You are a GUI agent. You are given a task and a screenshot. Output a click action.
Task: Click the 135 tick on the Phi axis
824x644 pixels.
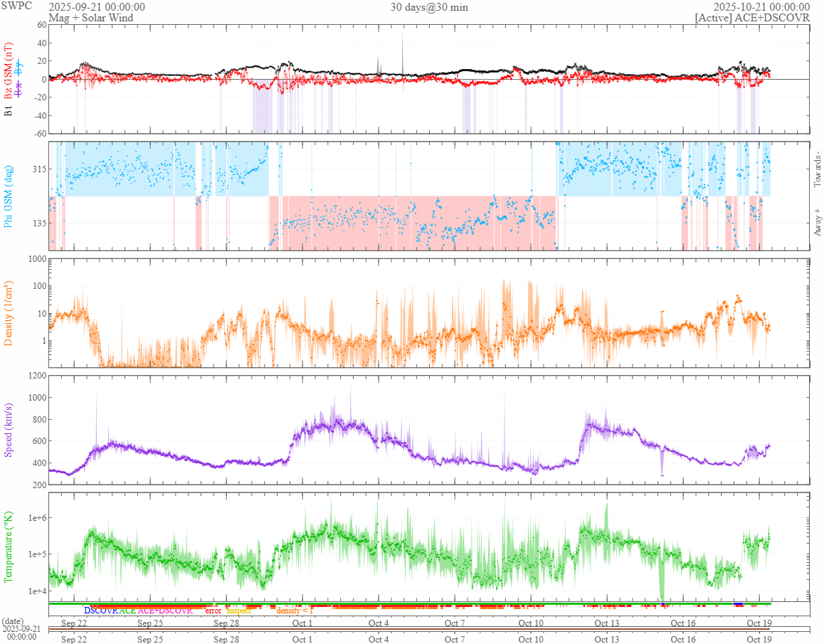tap(39, 223)
